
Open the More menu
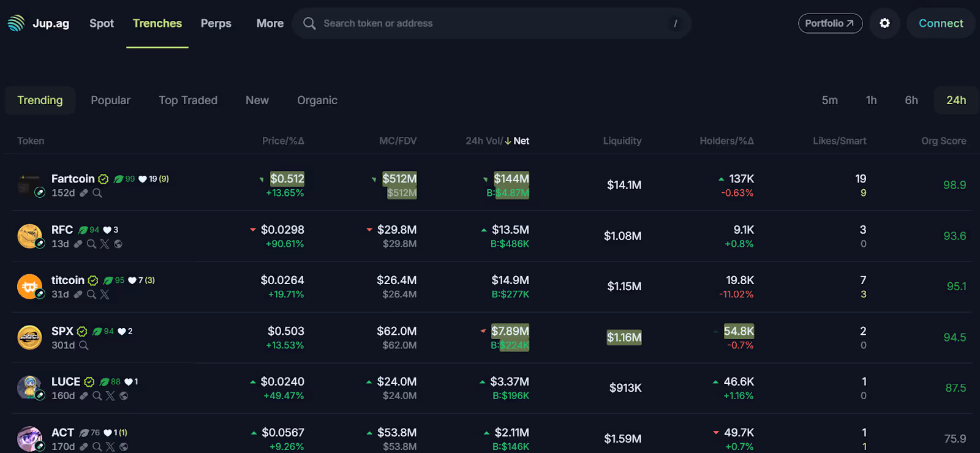(x=270, y=23)
